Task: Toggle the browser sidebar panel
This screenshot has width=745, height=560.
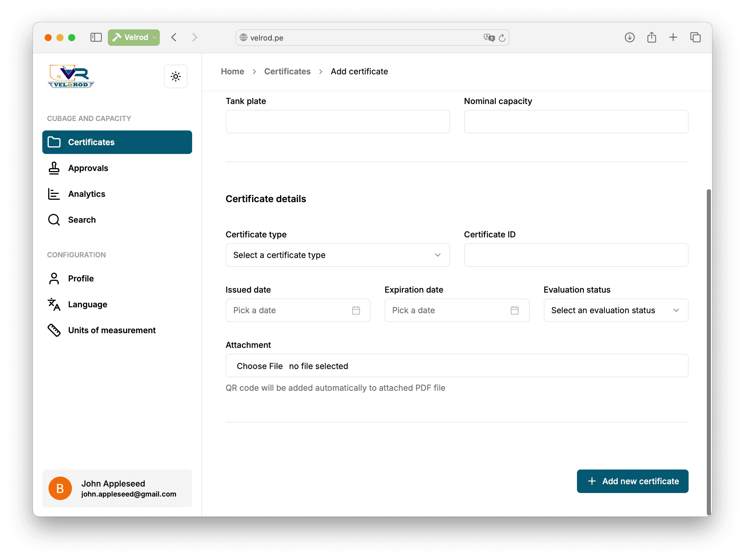Action: tap(96, 37)
